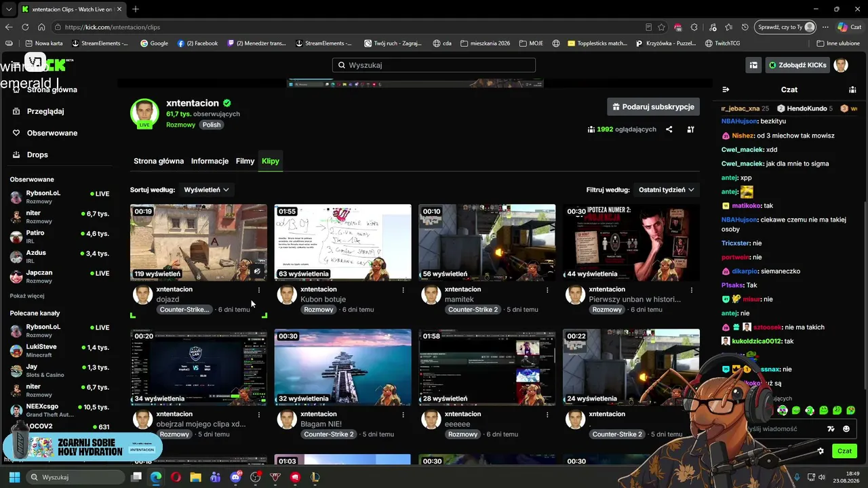The width and height of the screenshot is (868, 488).
Task: Open NEEXcsgo recommended channel
Action: (x=60, y=411)
